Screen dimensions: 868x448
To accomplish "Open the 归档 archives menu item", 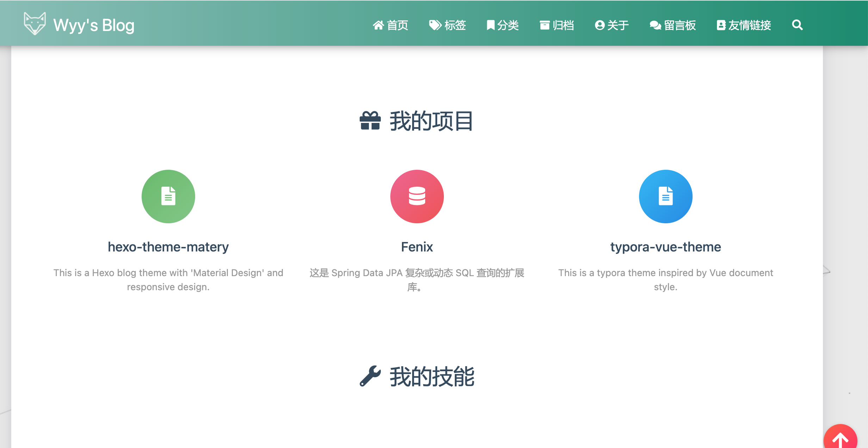I will tap(557, 25).
